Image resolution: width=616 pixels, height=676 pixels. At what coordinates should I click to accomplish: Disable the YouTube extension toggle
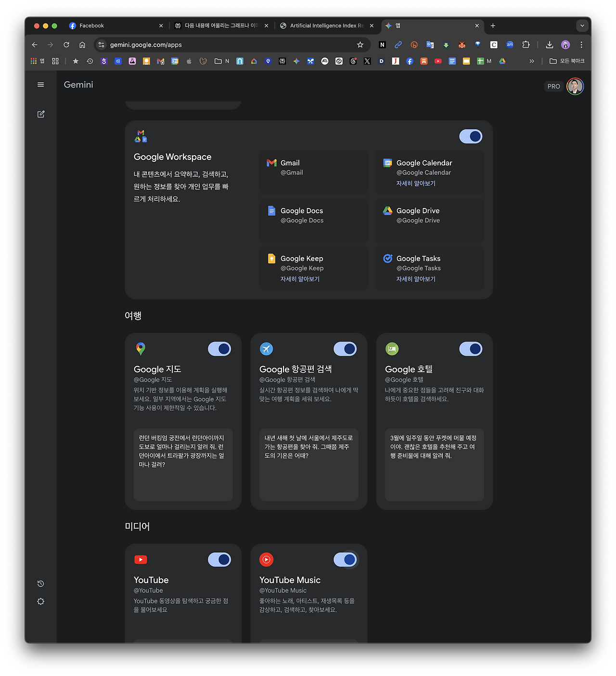point(219,559)
